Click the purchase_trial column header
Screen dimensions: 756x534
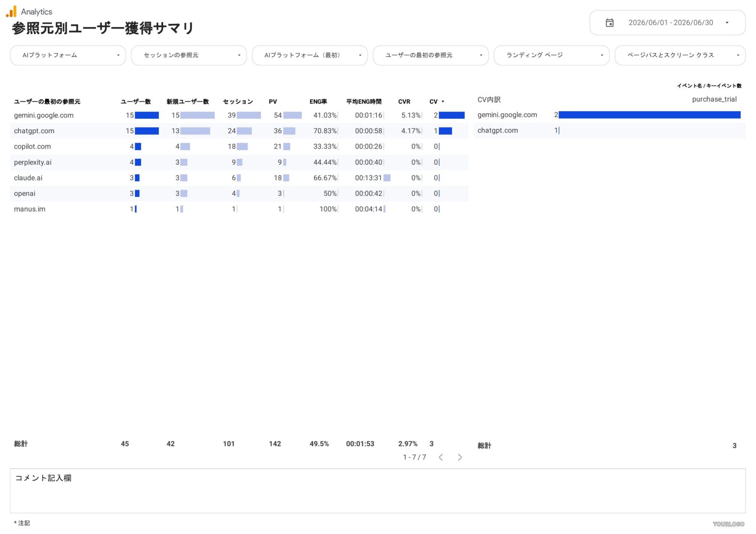(714, 99)
